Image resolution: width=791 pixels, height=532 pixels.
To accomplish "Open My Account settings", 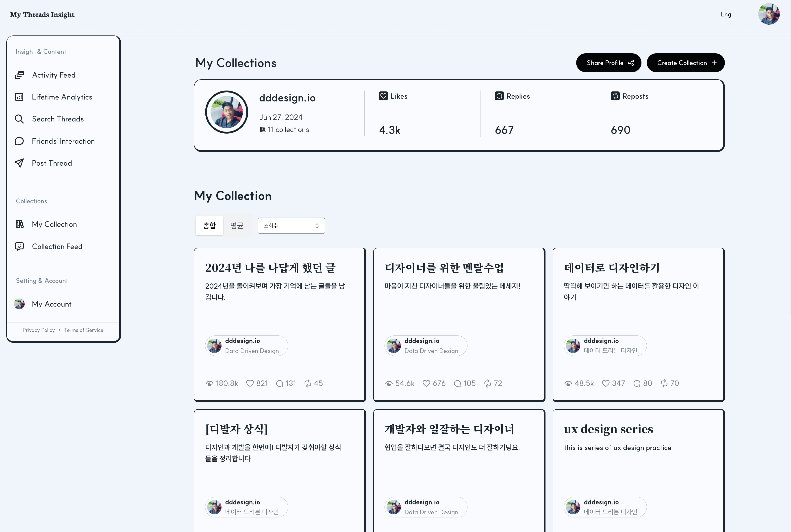I will [x=51, y=304].
